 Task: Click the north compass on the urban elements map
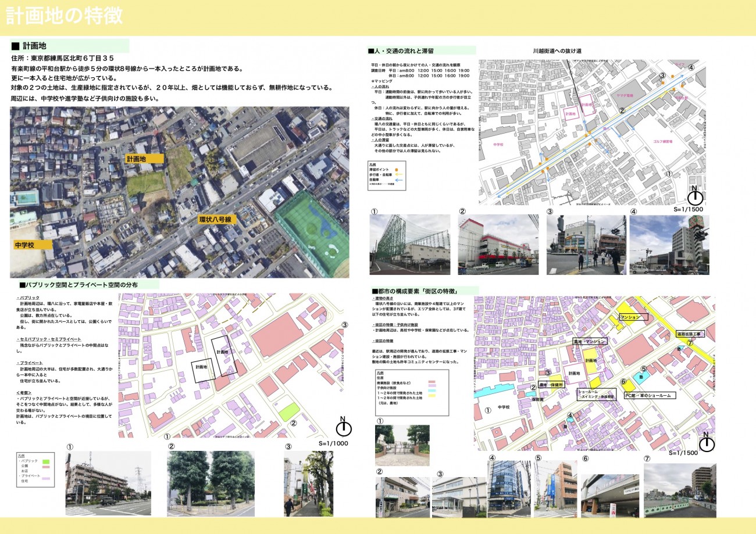[x=707, y=442]
